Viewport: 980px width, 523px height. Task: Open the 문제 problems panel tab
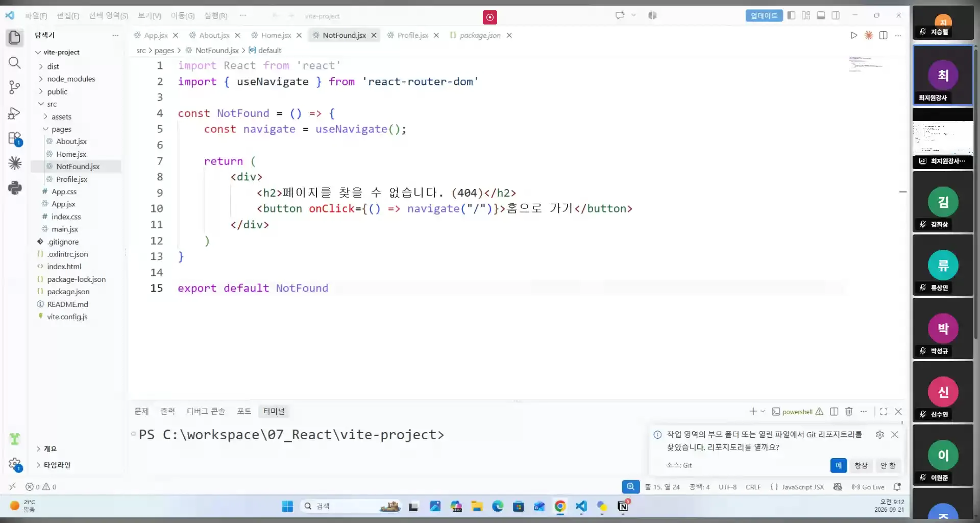coord(141,411)
